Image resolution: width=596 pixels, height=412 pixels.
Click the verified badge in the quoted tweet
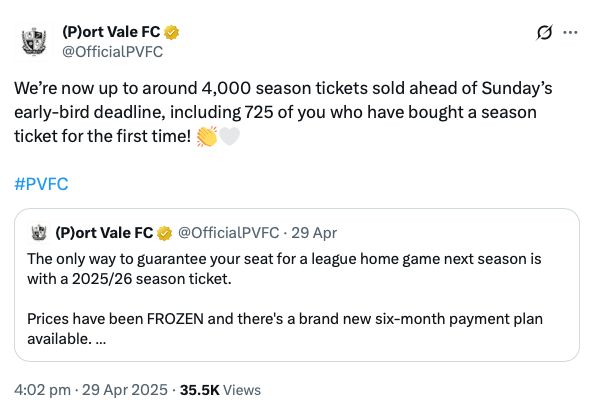click(165, 233)
